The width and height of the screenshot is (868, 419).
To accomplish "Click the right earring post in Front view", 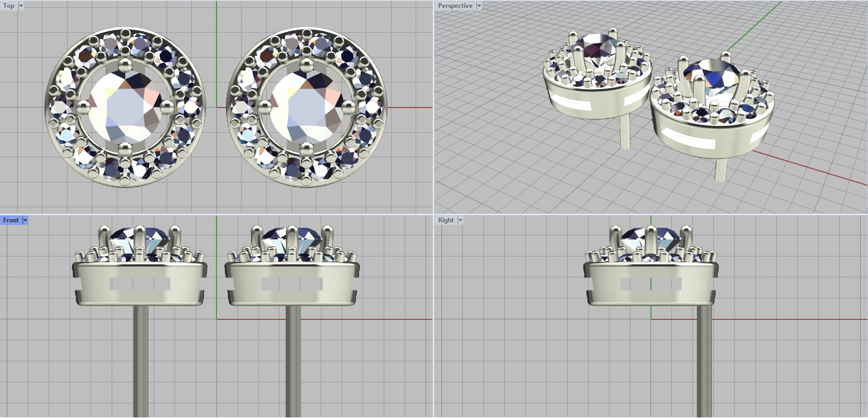I will pos(293,358).
